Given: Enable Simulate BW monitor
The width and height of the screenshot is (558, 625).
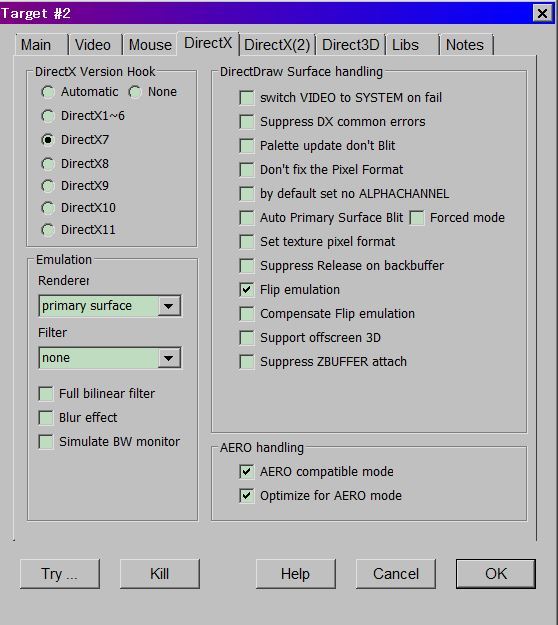Looking at the screenshot, I should [x=46, y=442].
